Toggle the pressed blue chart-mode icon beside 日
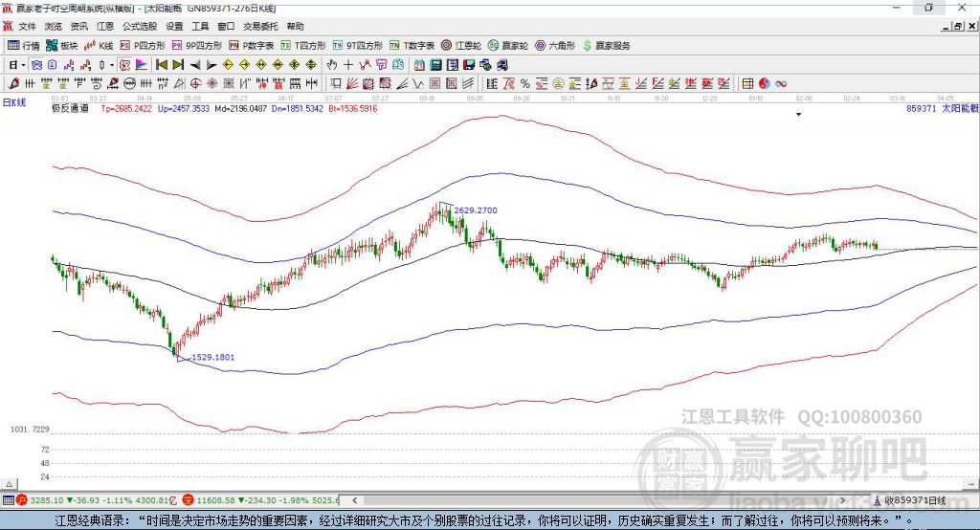980x530 pixels. tap(37, 65)
